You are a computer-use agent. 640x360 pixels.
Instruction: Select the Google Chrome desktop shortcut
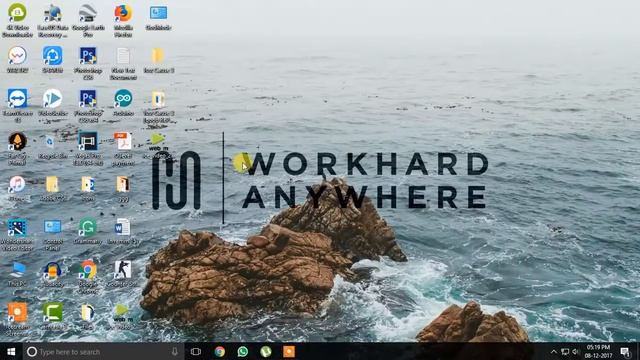point(88,277)
